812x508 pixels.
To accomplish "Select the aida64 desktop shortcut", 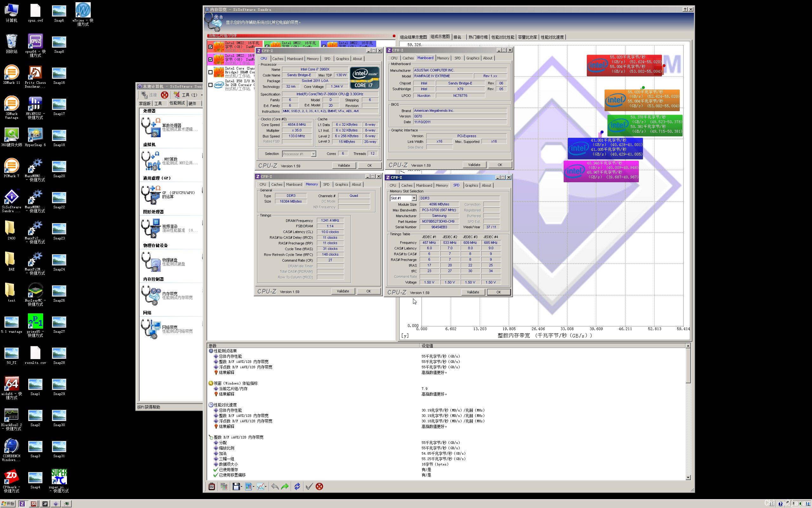I will (x=11, y=387).
